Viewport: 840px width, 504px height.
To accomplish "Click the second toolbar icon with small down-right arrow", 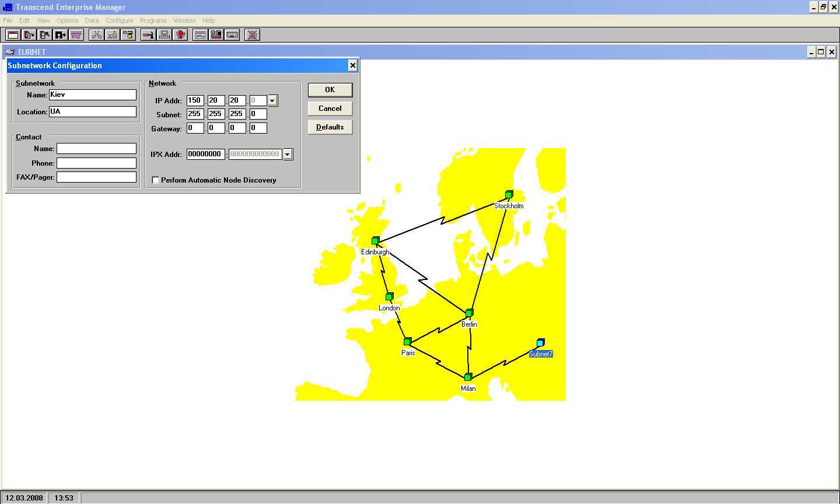I will click(29, 35).
